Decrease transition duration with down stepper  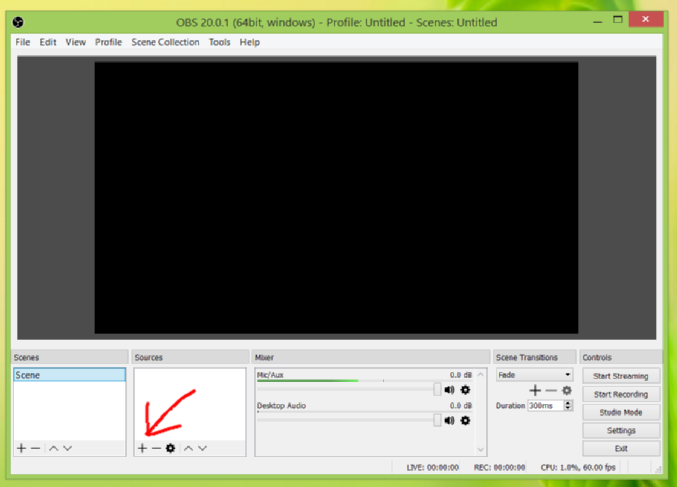tap(568, 408)
